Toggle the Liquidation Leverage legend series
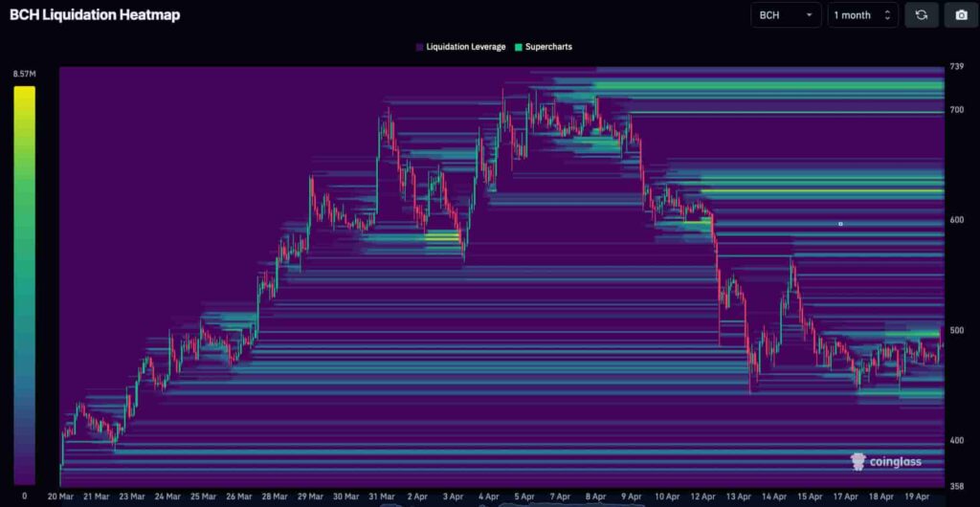 click(460, 47)
